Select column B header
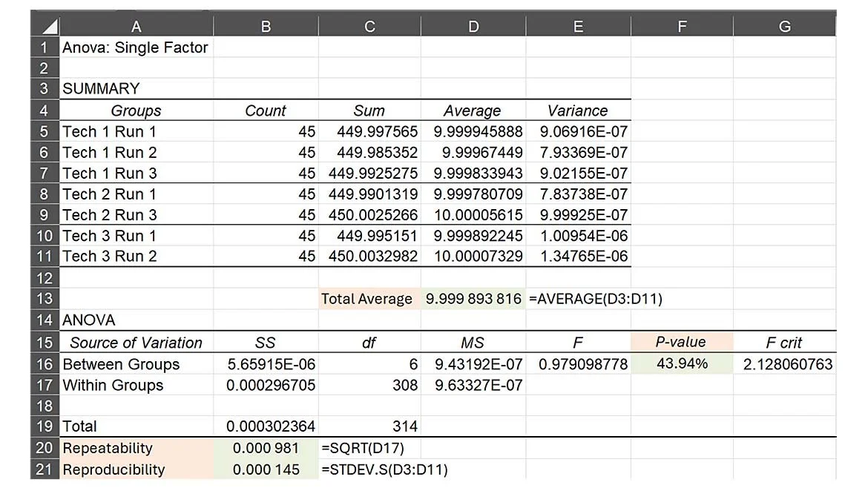This screenshot has height=488, width=868. point(266,26)
